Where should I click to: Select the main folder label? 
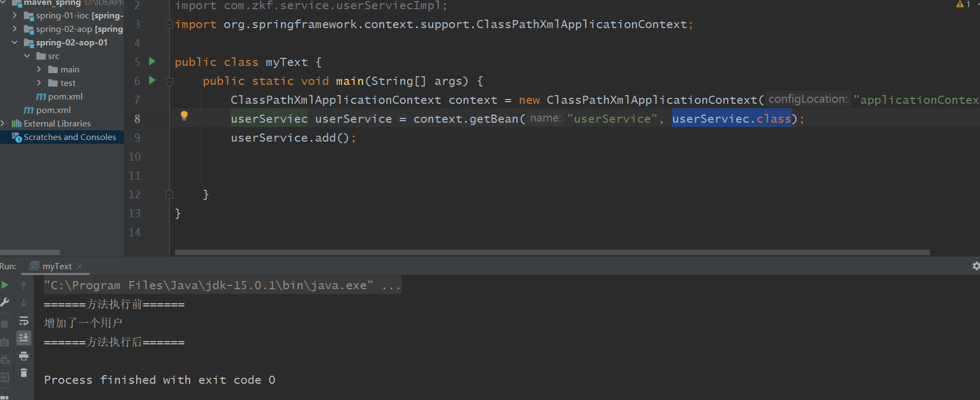pos(70,69)
